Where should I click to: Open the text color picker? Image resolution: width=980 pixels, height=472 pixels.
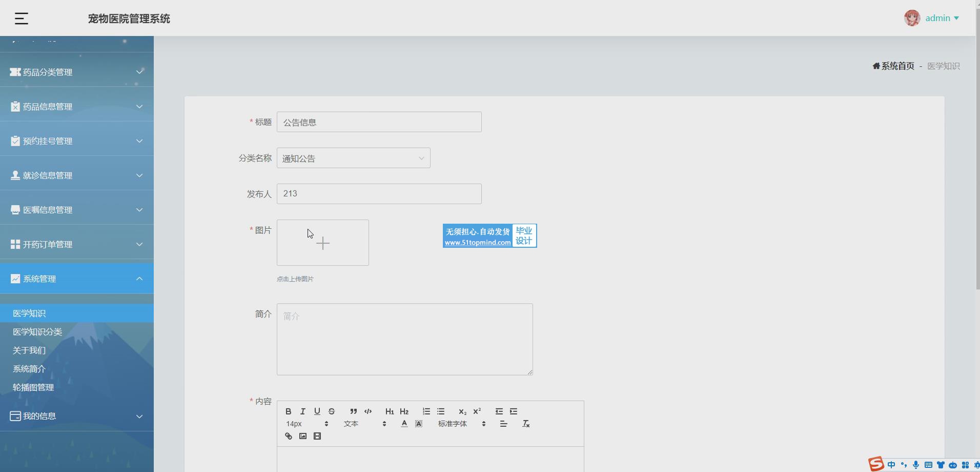pos(404,424)
